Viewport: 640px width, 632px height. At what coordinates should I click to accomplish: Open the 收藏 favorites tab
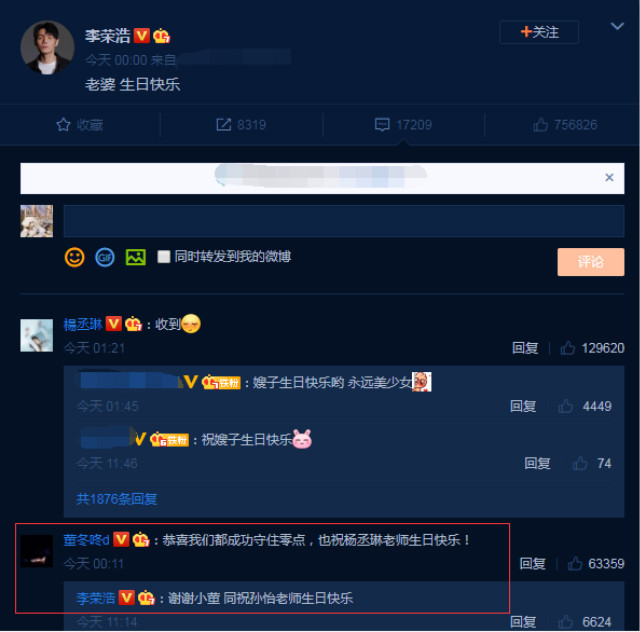80,125
